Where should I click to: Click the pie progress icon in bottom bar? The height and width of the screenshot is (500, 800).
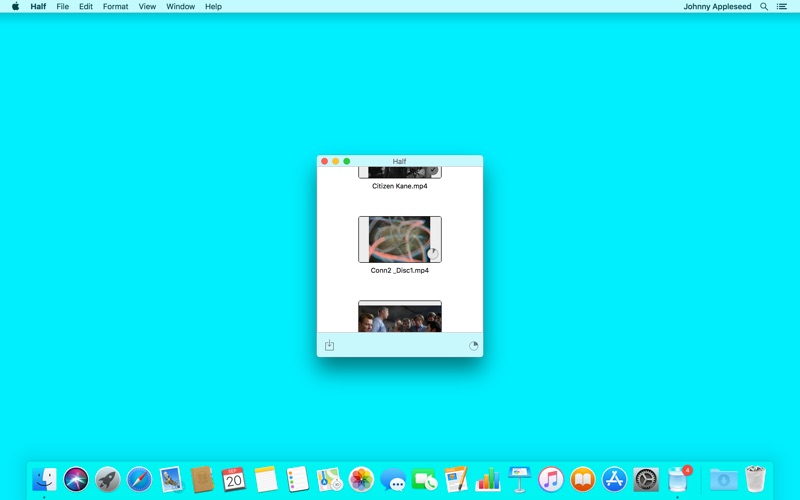coord(474,345)
